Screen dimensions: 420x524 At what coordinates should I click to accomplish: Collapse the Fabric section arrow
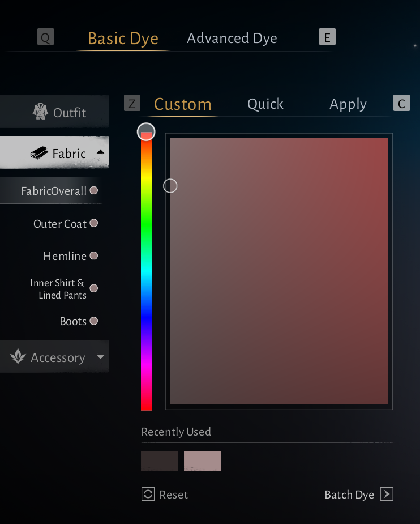point(100,152)
